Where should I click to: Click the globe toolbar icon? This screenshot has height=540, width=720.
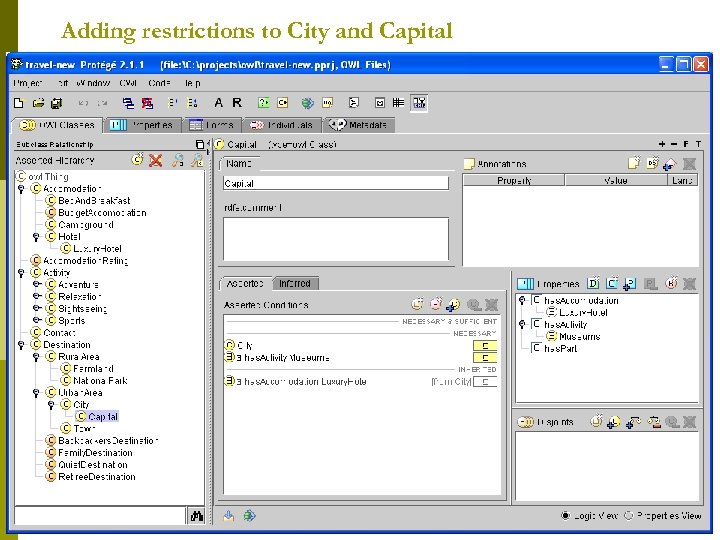pos(308,103)
